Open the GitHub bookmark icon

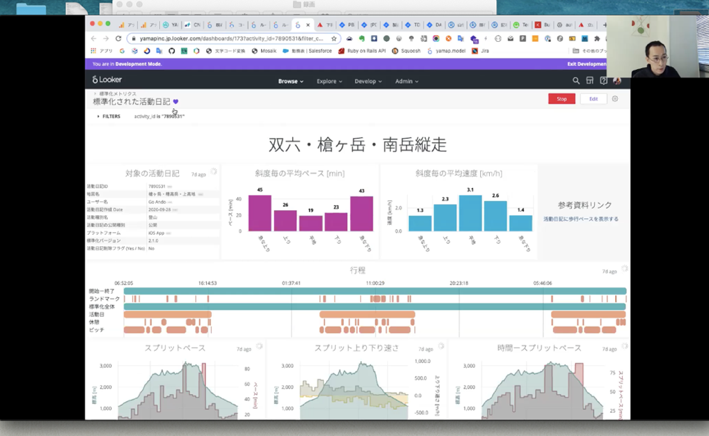pos(171,51)
